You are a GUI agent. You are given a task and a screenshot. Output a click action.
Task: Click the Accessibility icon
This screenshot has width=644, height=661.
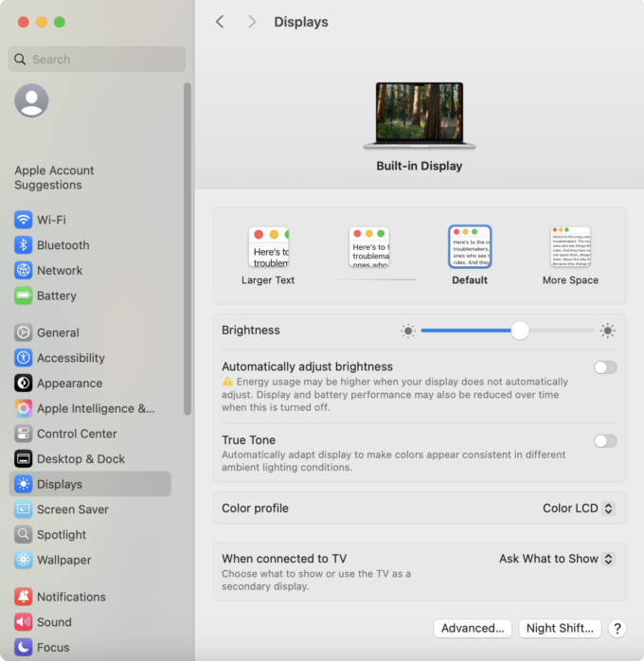point(23,358)
